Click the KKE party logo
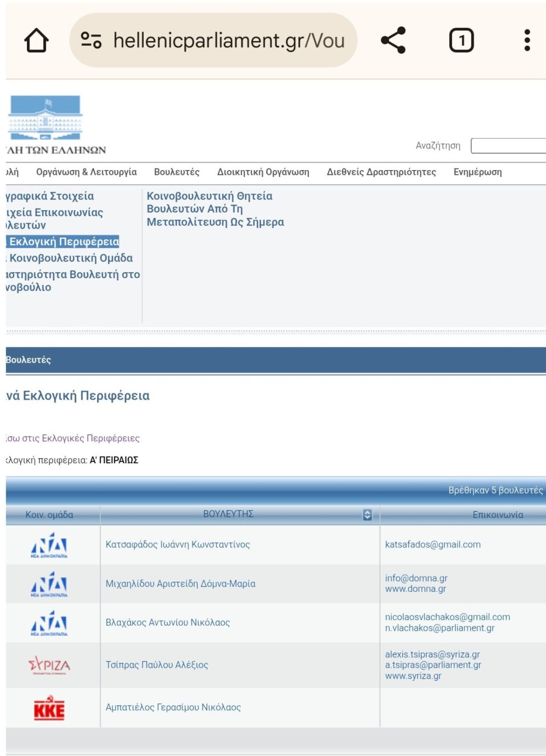 pyautogui.click(x=49, y=708)
